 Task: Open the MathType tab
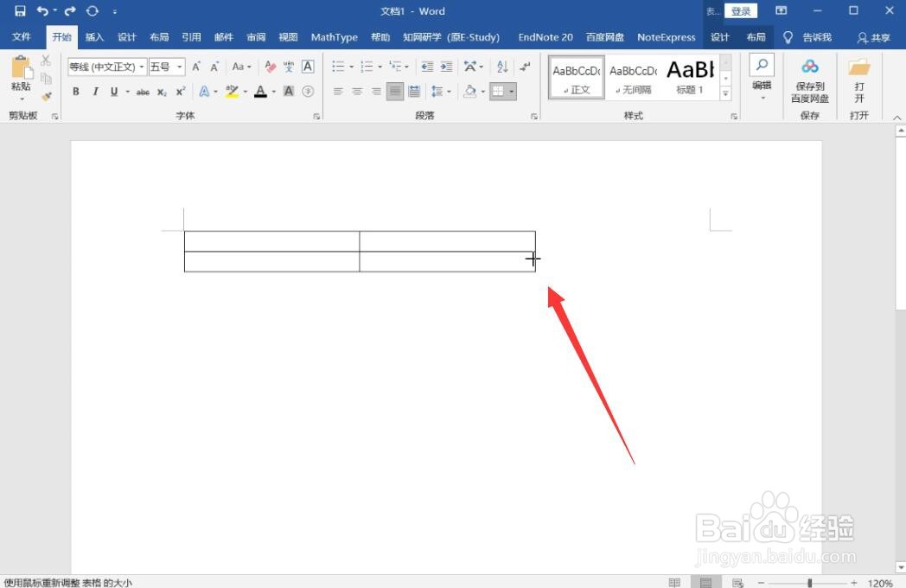[x=334, y=37]
